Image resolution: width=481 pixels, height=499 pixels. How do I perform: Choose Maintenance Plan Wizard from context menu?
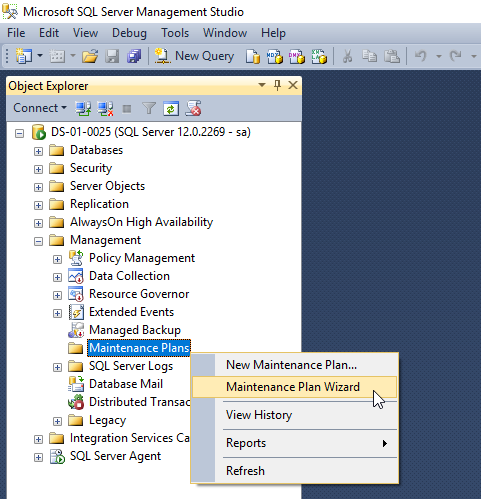point(294,387)
